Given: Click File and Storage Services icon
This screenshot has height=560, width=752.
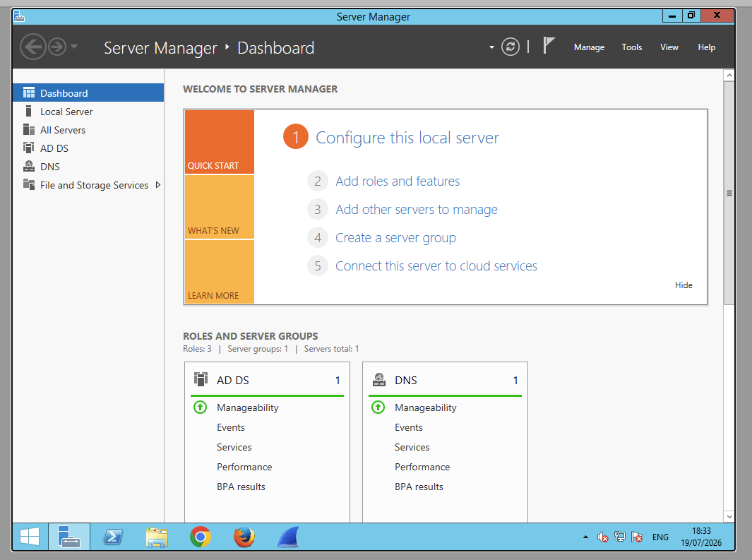Looking at the screenshot, I should [29, 184].
